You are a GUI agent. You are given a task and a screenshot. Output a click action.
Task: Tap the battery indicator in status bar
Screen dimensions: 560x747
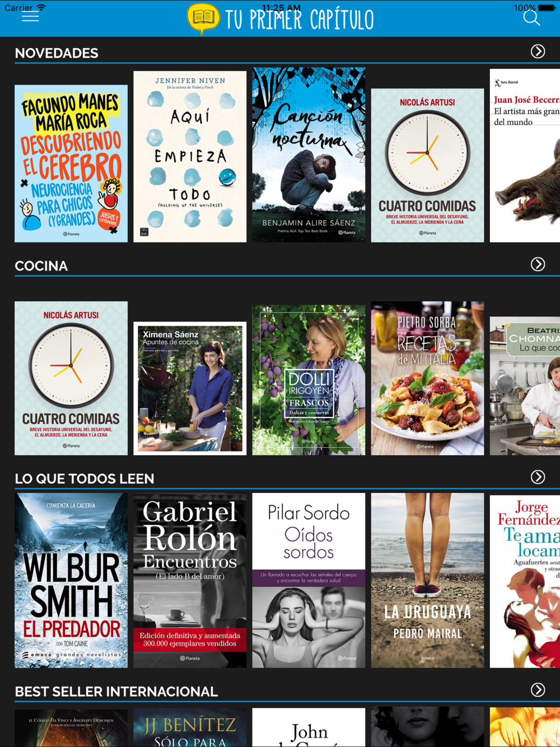[546, 8]
